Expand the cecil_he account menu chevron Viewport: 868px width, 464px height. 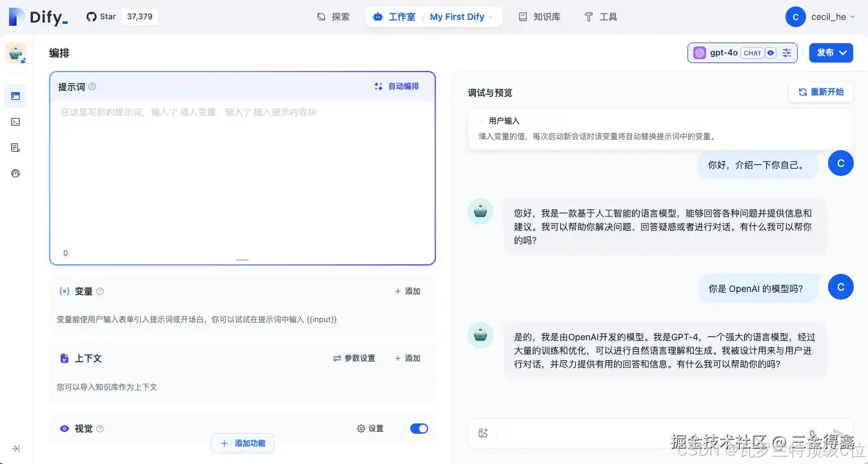[x=853, y=17]
